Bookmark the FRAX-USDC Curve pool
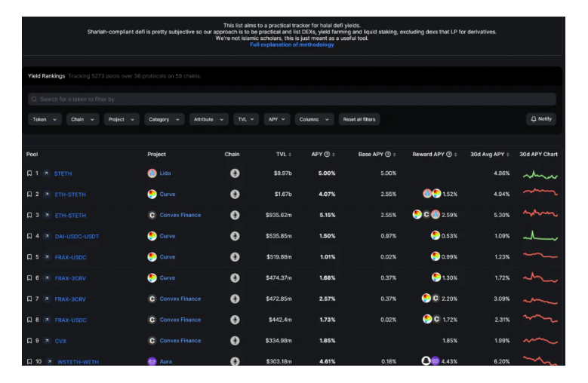This screenshot has height=383, width=588. [x=29, y=257]
